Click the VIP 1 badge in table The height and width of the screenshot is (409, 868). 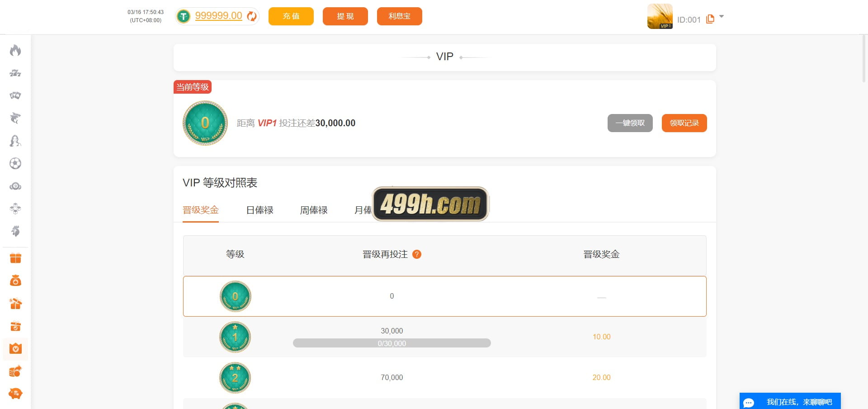235,337
